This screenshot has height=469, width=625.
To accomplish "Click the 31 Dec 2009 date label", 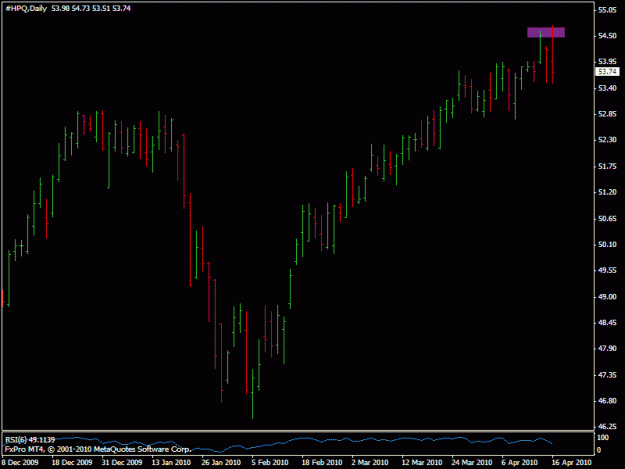I will point(122,463).
